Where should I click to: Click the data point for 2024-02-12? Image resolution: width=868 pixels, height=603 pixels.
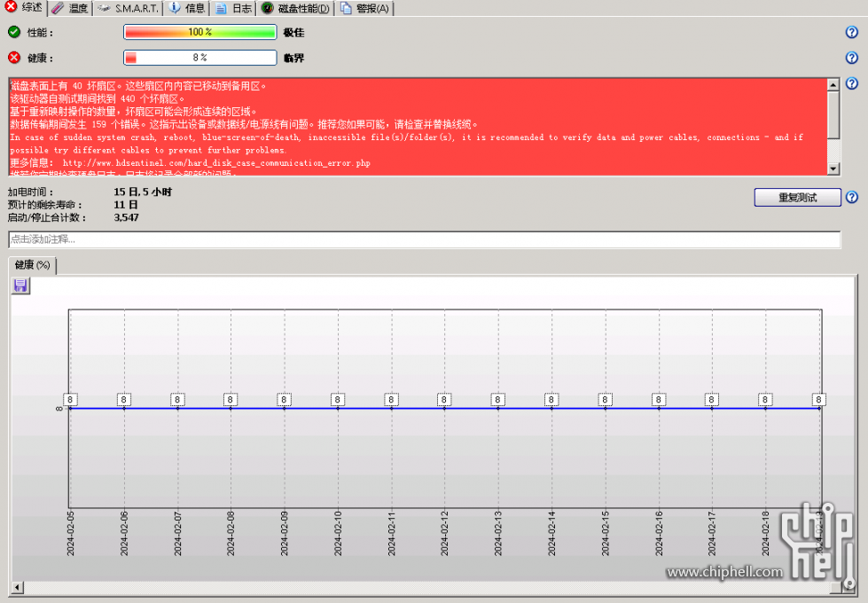tap(444, 408)
